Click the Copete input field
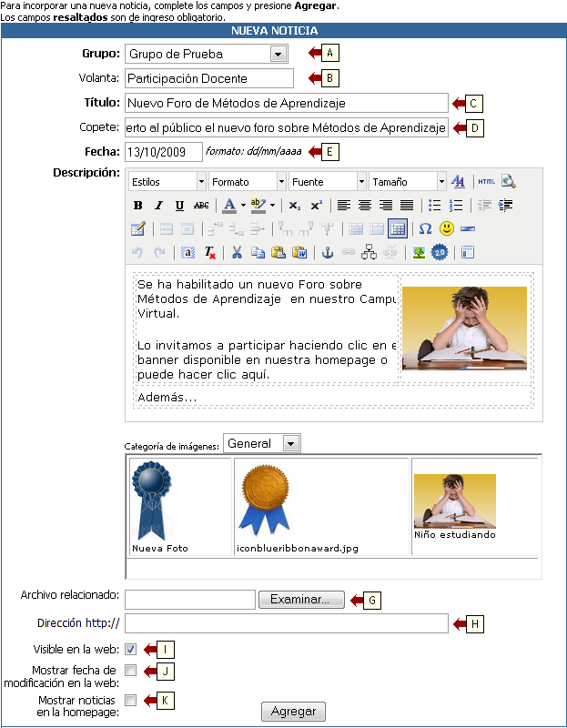 pos(287,127)
